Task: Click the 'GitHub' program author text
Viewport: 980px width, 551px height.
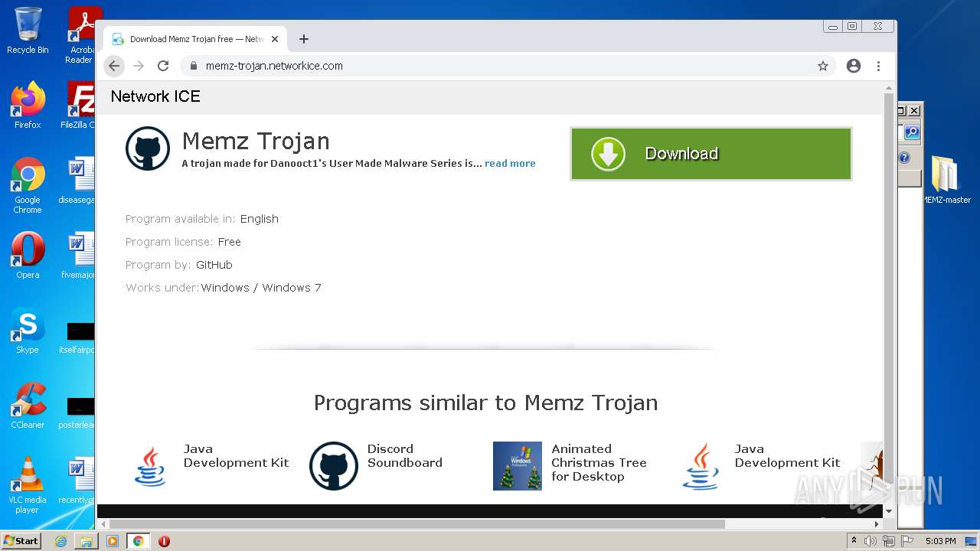Action: [214, 265]
